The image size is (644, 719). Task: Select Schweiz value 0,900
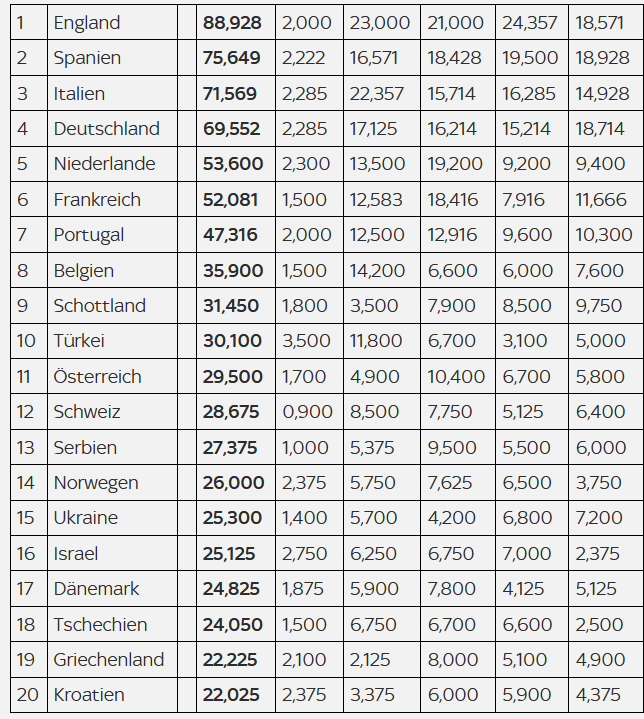[307, 412]
